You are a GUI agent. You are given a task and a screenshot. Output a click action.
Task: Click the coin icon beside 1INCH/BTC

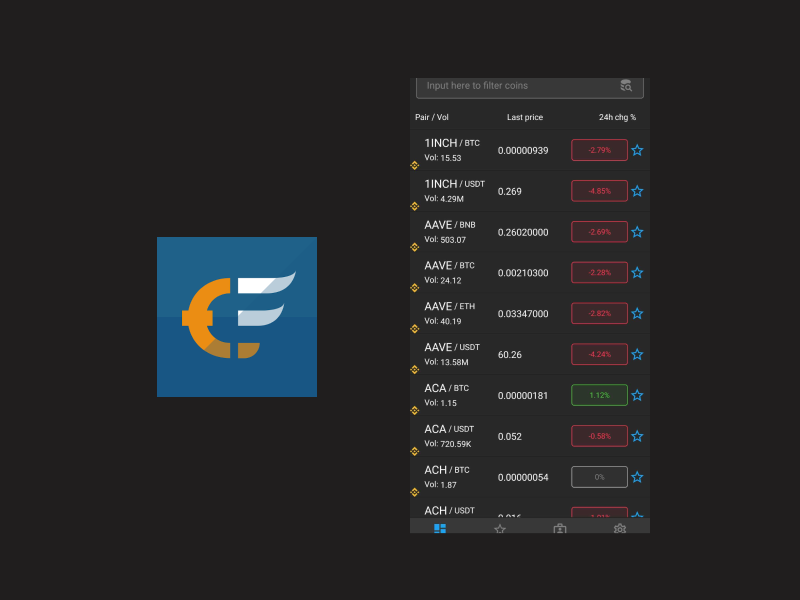(x=414, y=165)
